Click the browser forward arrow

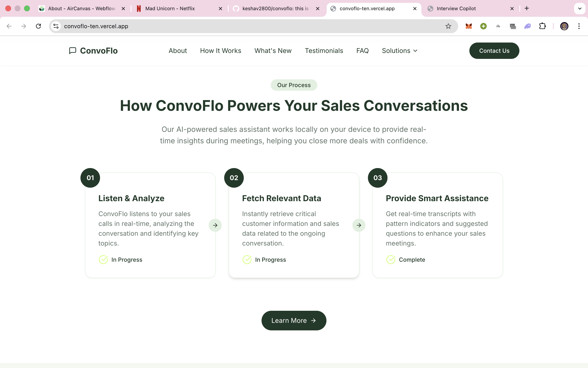click(23, 26)
